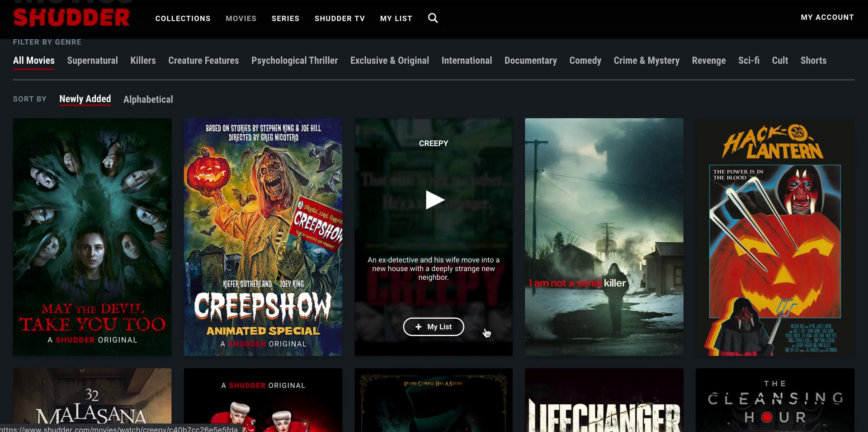
Task: Open the drag queens Shudder Original poster
Action: (x=263, y=400)
